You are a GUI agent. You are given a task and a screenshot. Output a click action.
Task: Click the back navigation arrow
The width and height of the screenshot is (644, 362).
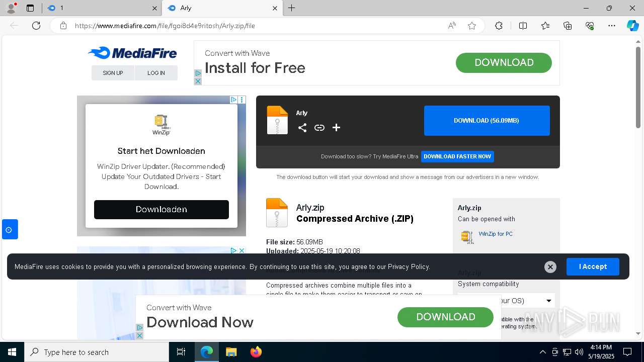coord(14,26)
